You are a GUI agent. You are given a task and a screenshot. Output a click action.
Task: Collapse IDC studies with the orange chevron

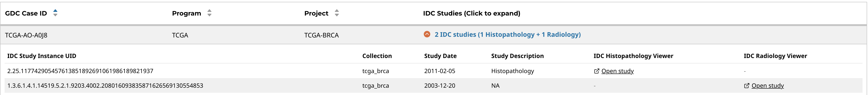pos(427,34)
